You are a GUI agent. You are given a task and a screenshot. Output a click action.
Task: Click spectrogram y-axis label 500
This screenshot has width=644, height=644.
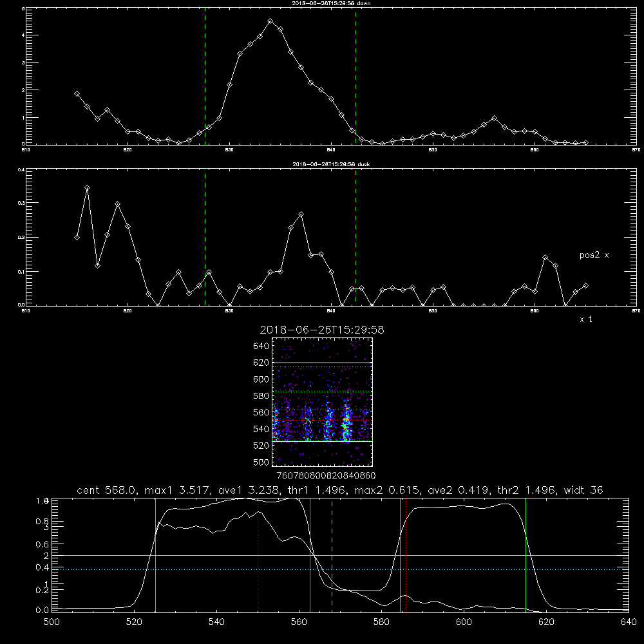coord(261,462)
